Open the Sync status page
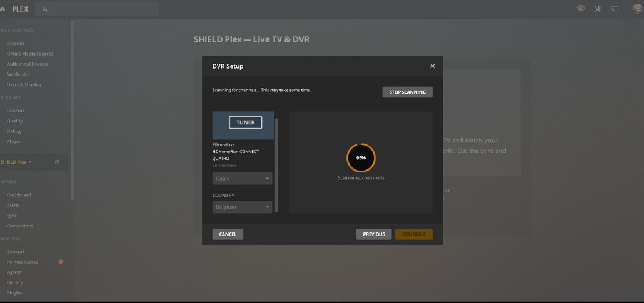 click(x=11, y=215)
